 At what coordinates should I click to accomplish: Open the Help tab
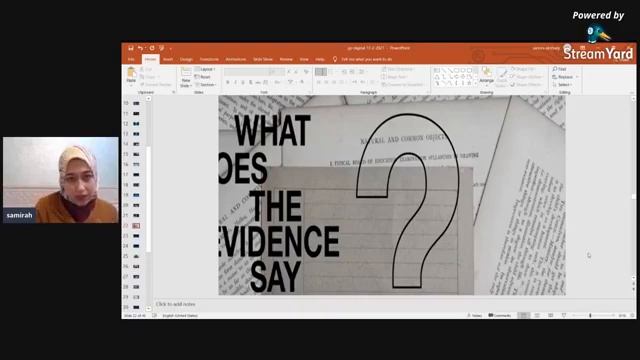(x=320, y=60)
